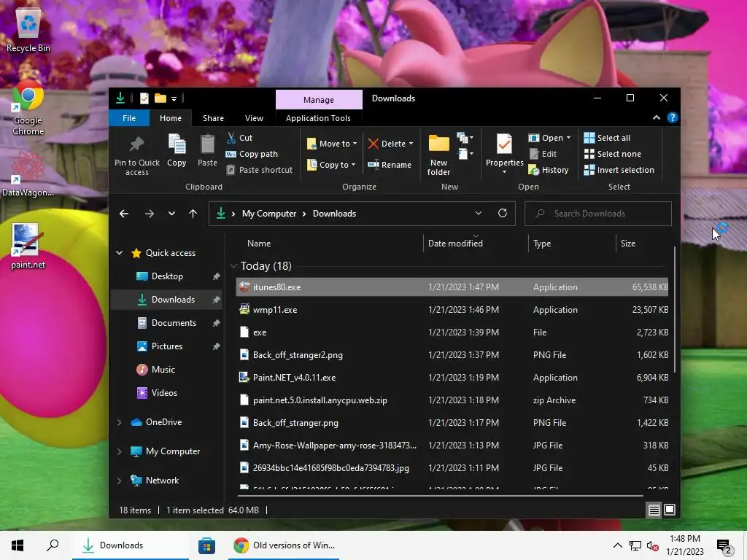
Task: Select DataWagon desktop shortcut
Action: tap(28, 174)
